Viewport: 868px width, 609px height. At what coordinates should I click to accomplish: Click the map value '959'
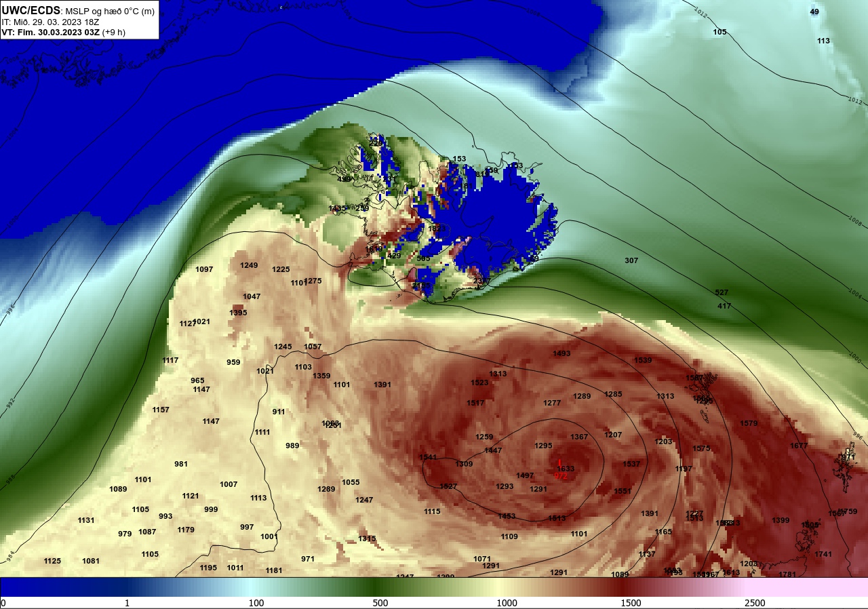(x=233, y=362)
